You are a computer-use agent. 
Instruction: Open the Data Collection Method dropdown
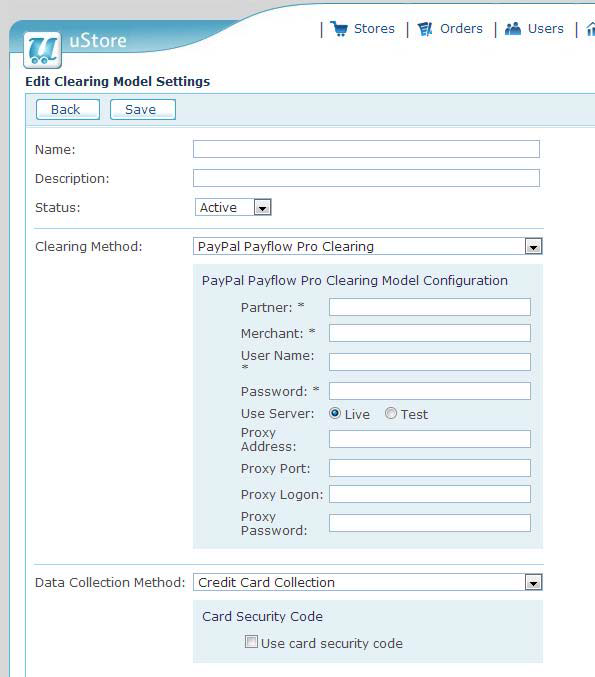368,582
